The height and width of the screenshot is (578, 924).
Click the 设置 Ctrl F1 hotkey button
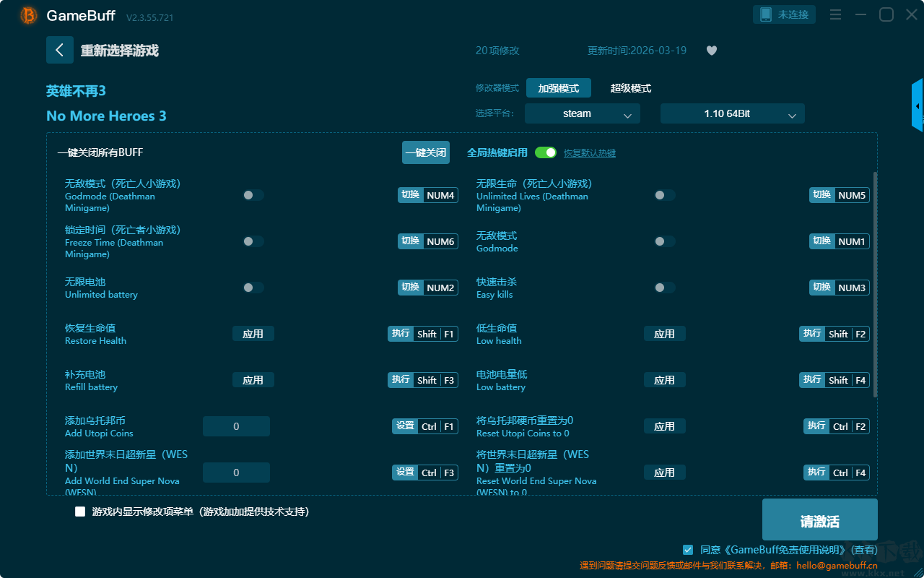pos(425,426)
